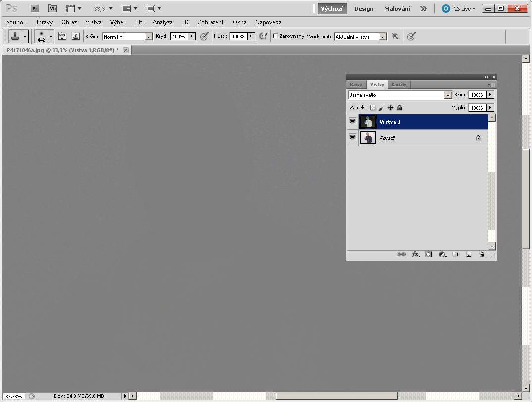This screenshot has width=532, height=402.
Task: Open the Režim Normální dropdown
Action: pyautogui.click(x=148, y=37)
